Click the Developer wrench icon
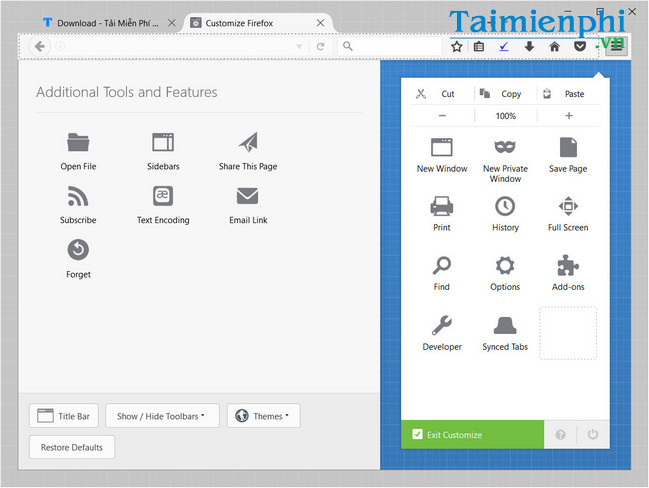Viewport: 649px width, 488px height. click(x=442, y=325)
